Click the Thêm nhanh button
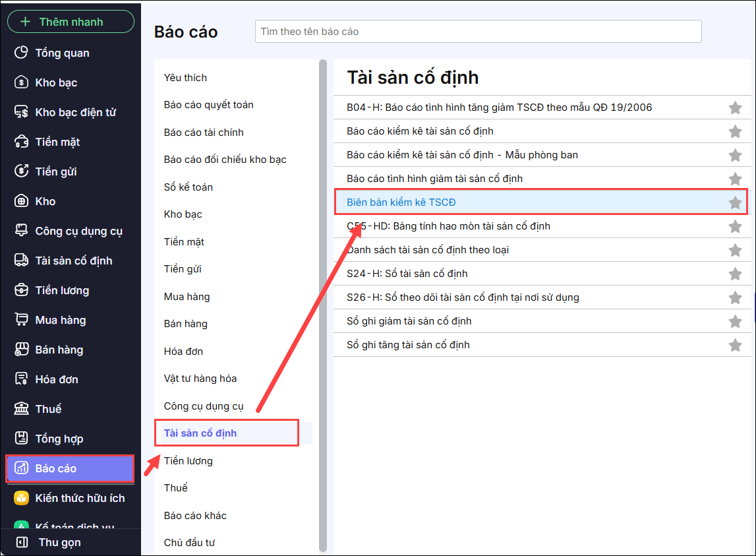The height and width of the screenshot is (556, 756). tap(71, 22)
